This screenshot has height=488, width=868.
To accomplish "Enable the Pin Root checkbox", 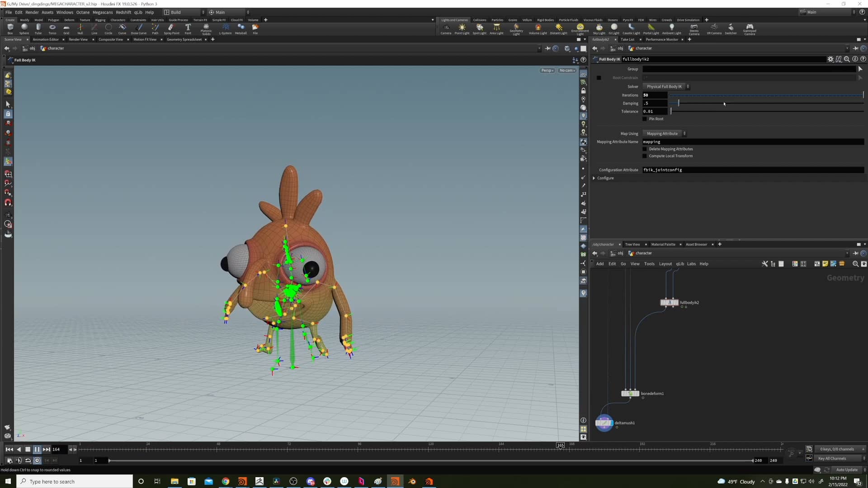I will (x=645, y=119).
